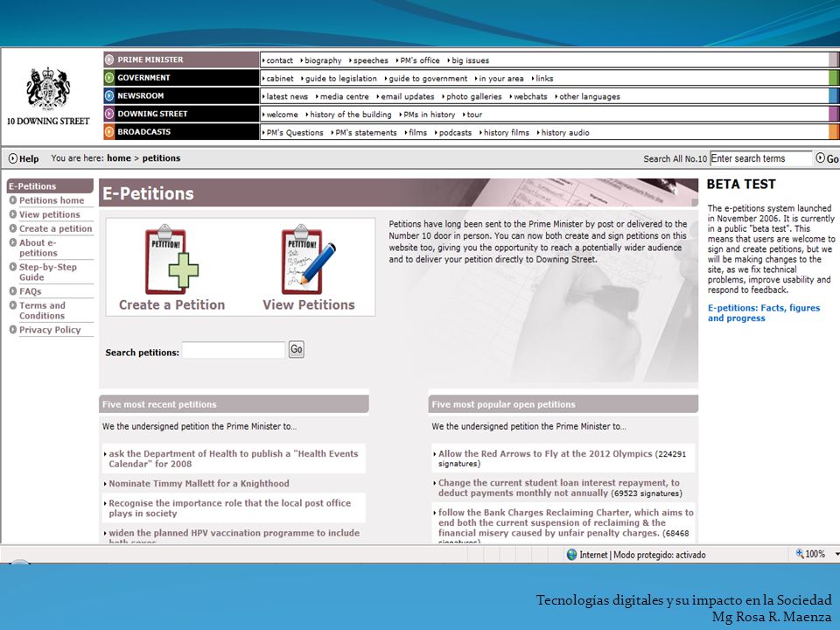Open the zoom level dropdown arrow
Screen dimensions: 840x630
[836, 554]
